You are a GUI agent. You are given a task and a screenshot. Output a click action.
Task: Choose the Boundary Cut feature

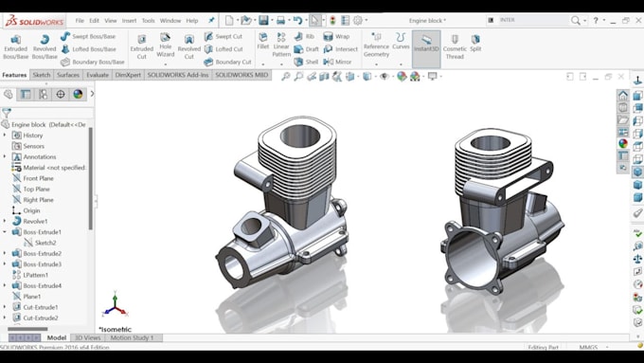click(227, 62)
